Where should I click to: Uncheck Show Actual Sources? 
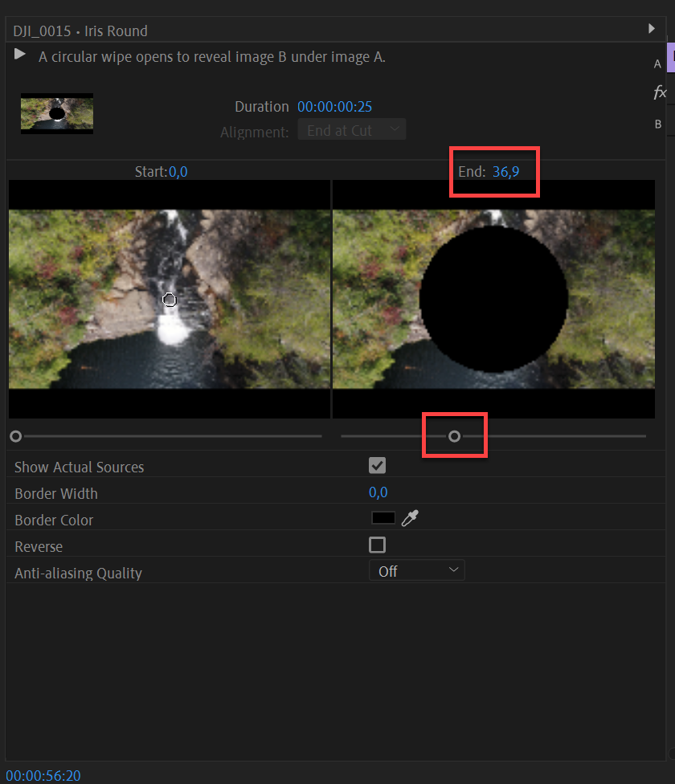click(377, 465)
